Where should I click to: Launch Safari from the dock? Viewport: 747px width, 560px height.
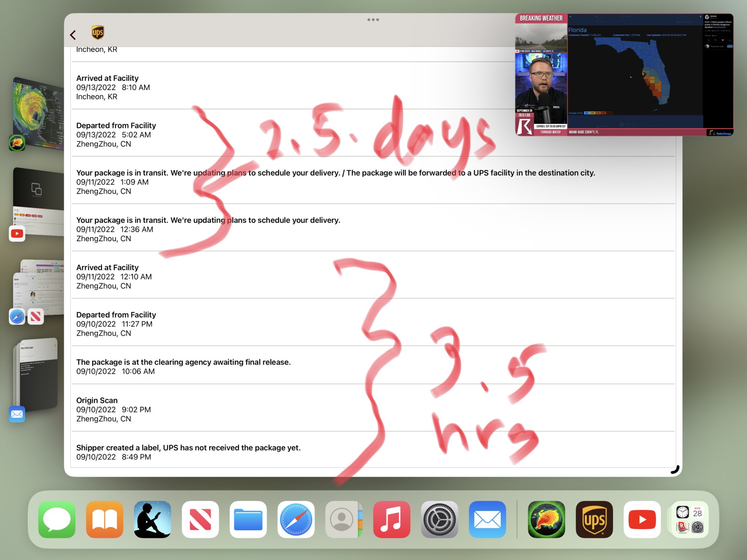296,519
